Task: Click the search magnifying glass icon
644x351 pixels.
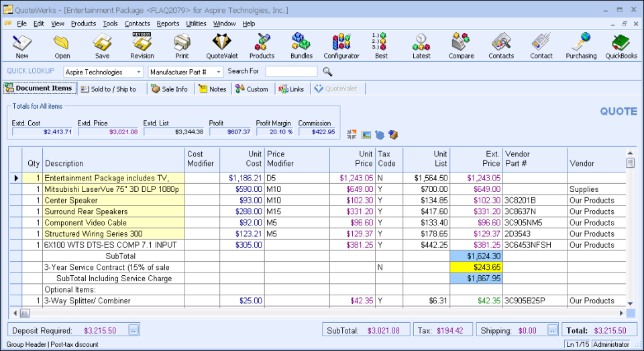Action: point(327,72)
